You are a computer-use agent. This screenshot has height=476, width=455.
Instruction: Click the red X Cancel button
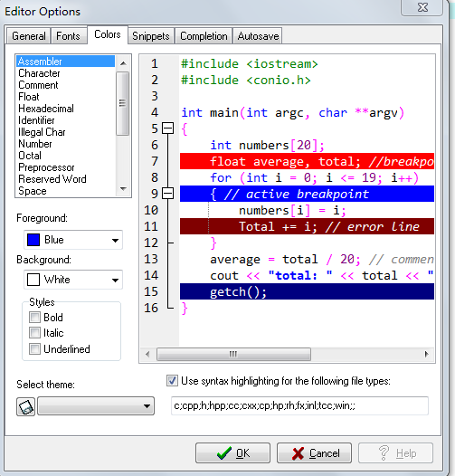pos(314,453)
